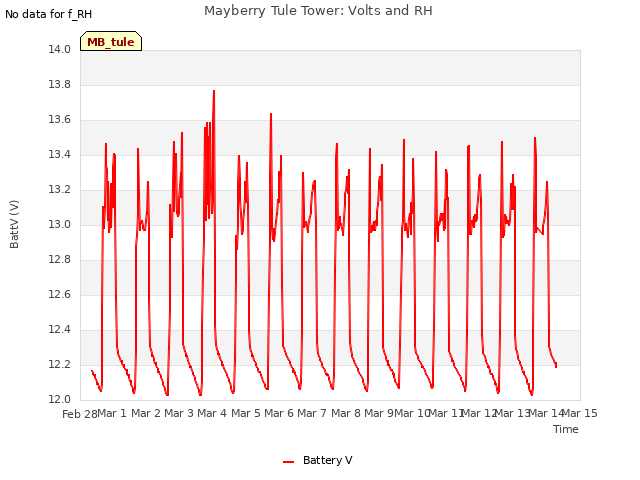Click the Mar 2 x-axis date label
640x480 pixels.
click(x=146, y=413)
